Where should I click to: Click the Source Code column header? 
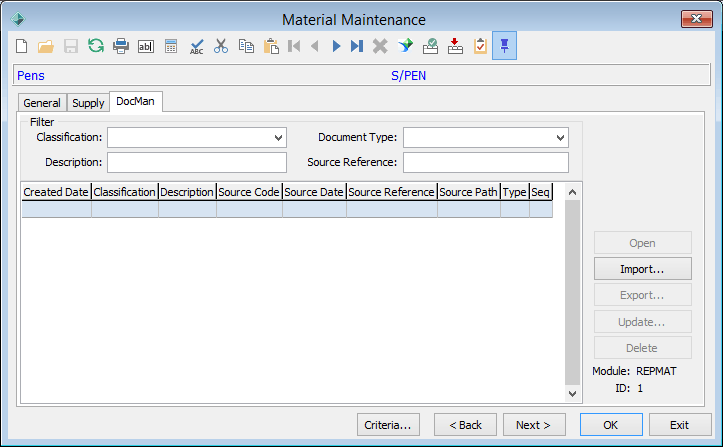pos(249,192)
